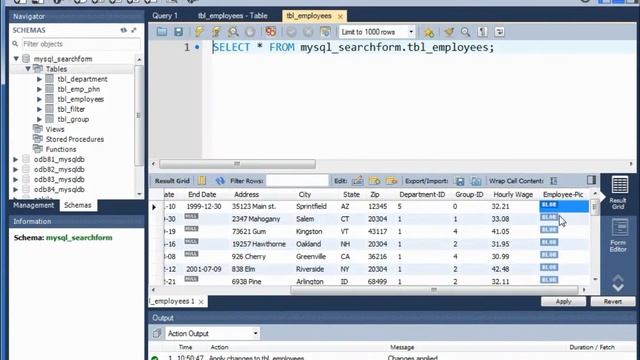Click SQL editor horizontal scrollbar thumb
Viewport: 640px width, 360px height.
[237, 164]
